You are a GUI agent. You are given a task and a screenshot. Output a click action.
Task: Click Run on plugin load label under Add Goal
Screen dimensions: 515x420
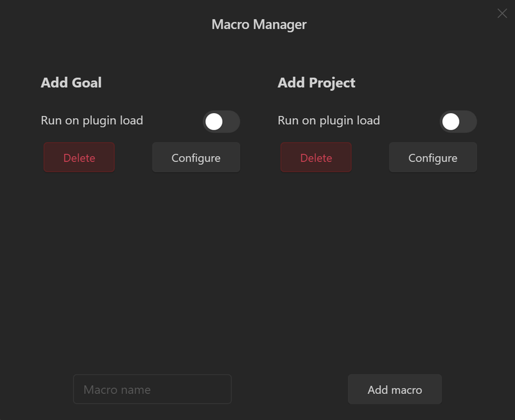click(92, 121)
